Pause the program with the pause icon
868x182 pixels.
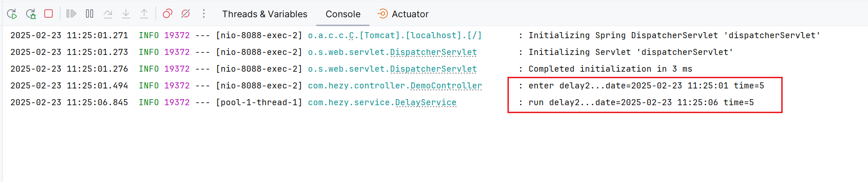90,13
